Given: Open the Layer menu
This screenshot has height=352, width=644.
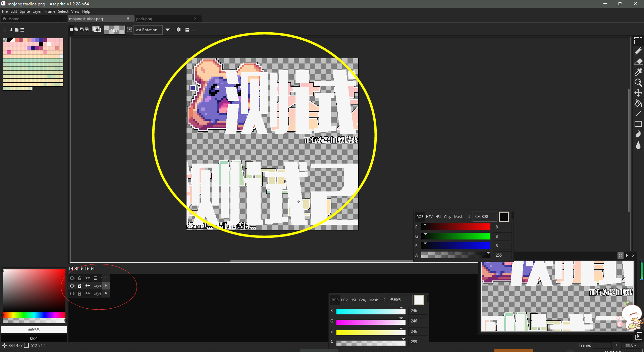Looking at the screenshot, I should click(x=37, y=11).
